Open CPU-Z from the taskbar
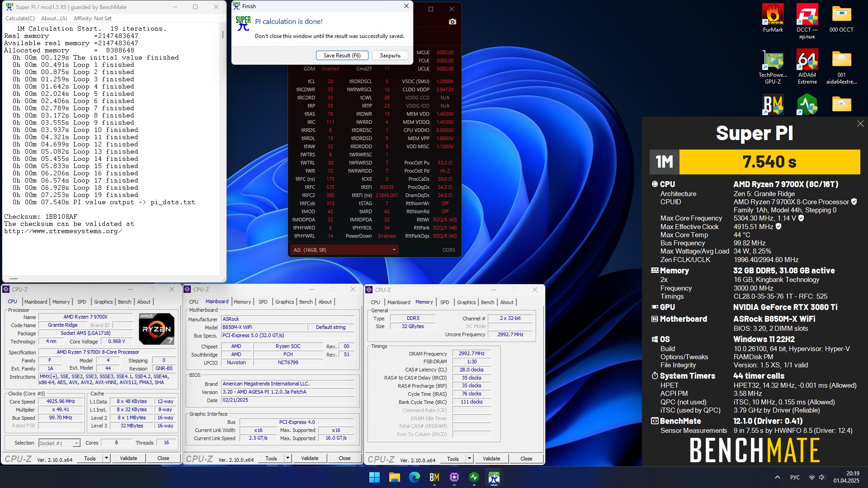868x488 pixels. coord(454,477)
